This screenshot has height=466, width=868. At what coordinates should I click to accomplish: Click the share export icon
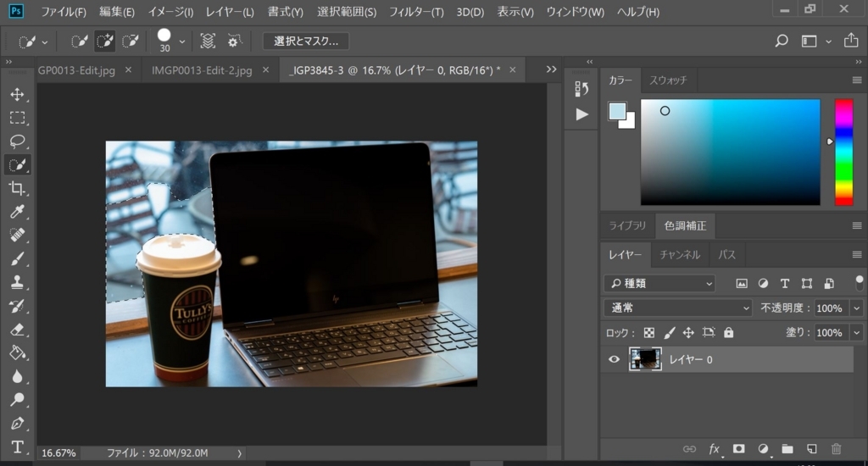pyautogui.click(x=851, y=41)
